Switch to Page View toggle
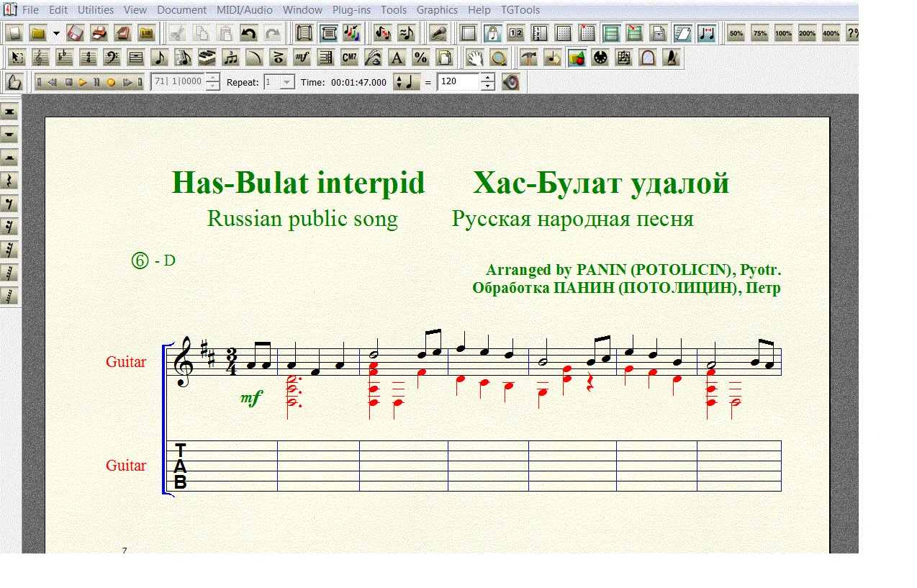The height and width of the screenshot is (588, 917). [x=328, y=33]
